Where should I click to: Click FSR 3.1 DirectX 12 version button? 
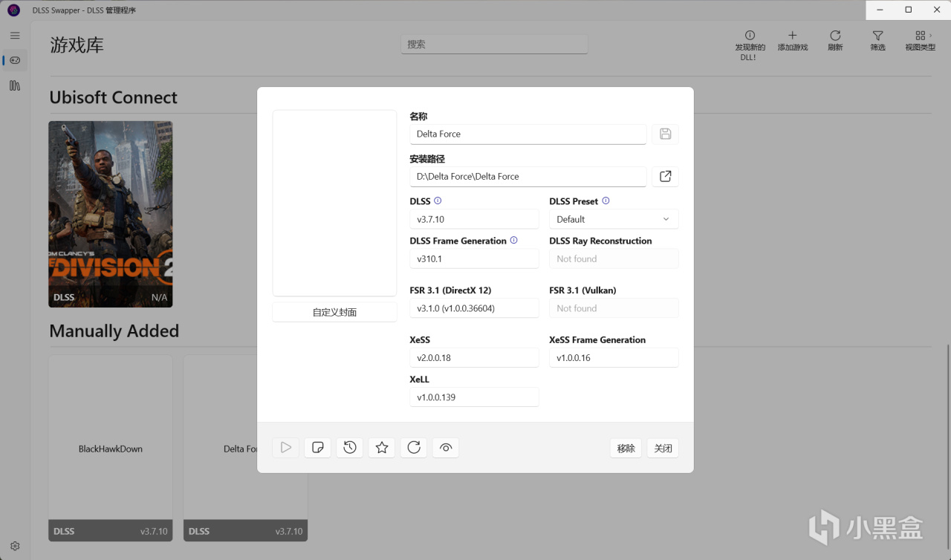pos(475,308)
